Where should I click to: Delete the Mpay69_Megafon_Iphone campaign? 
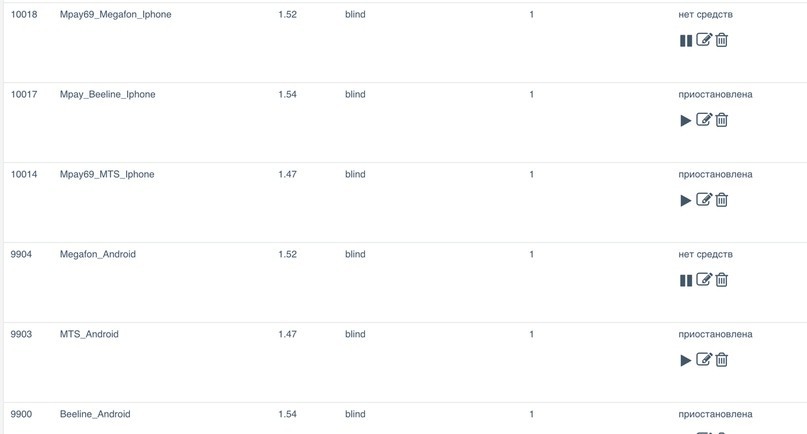pos(722,40)
